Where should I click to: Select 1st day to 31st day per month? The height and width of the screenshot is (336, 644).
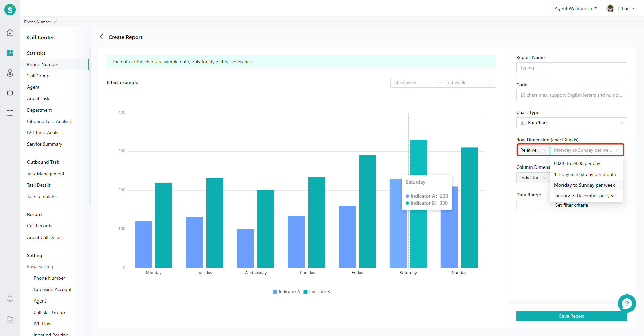pyautogui.click(x=587, y=174)
